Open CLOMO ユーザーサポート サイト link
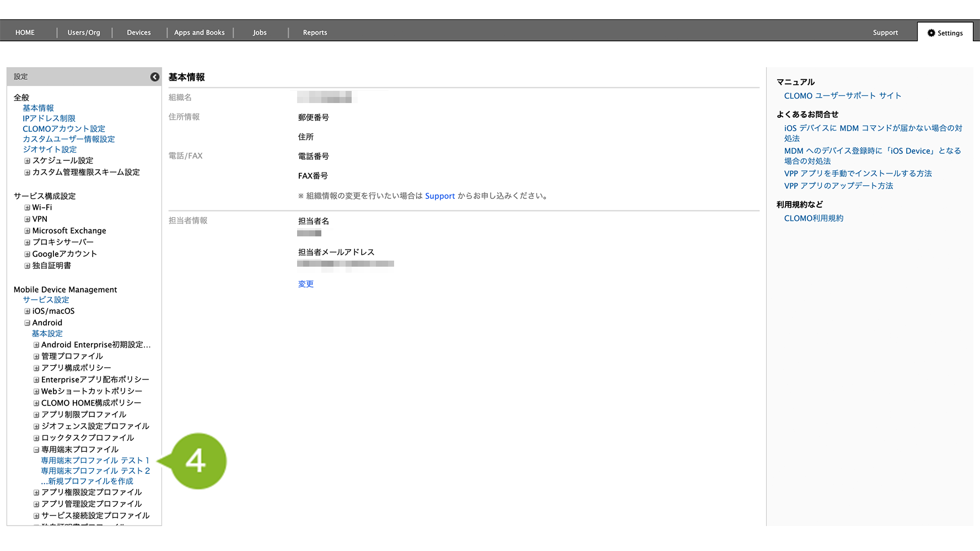Screen dimensions: 980x551 [x=842, y=96]
